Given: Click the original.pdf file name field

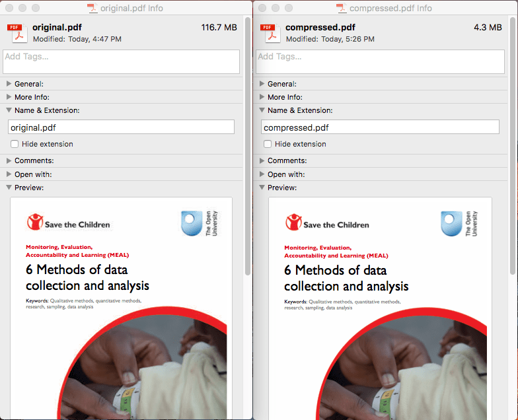Looking at the screenshot, I should [122, 127].
